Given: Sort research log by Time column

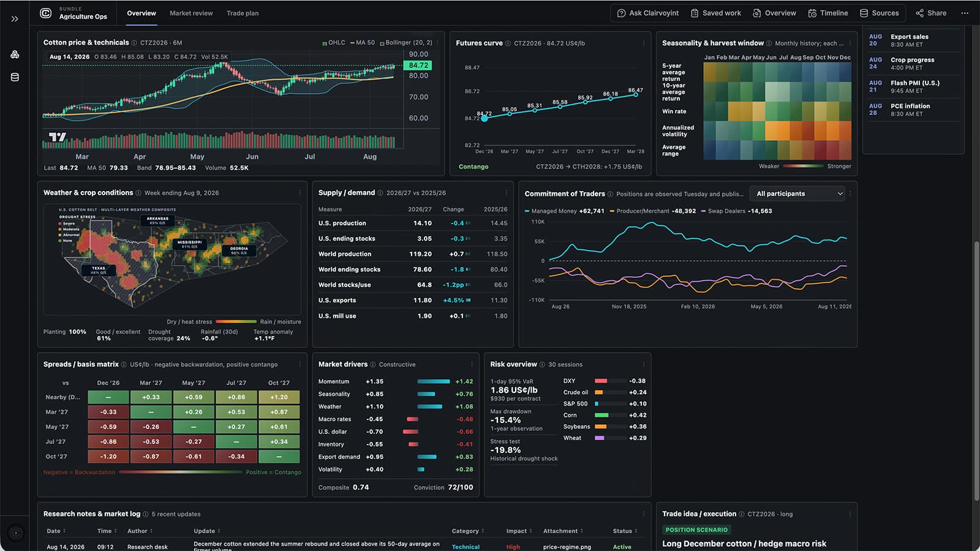Looking at the screenshot, I should click(x=107, y=531).
